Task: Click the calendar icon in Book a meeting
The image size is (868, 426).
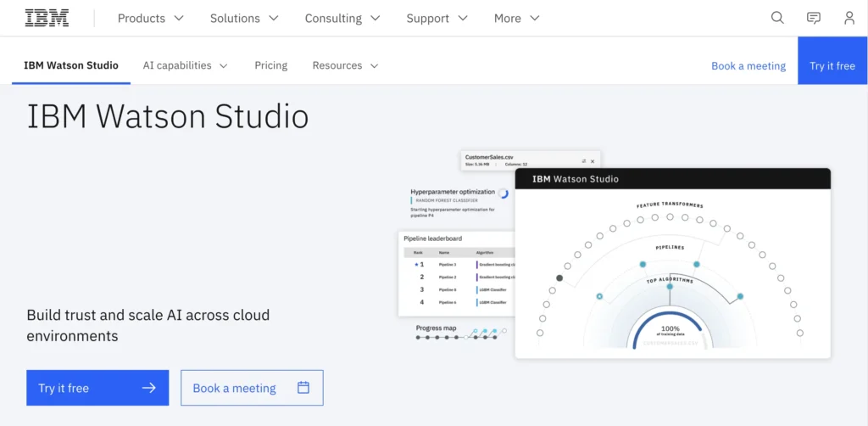Action: (303, 387)
